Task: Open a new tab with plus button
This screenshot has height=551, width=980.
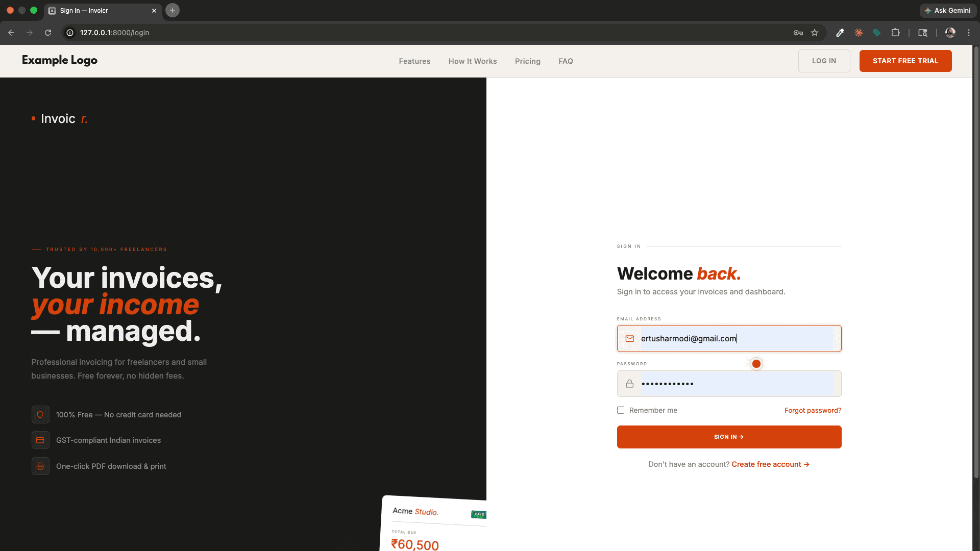Action: pos(173,10)
